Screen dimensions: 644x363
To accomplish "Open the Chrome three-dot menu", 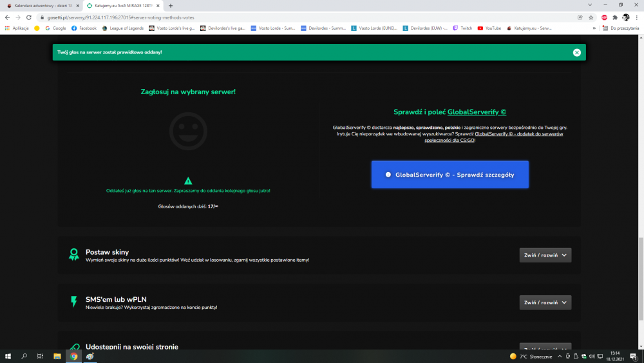I will [637, 17].
